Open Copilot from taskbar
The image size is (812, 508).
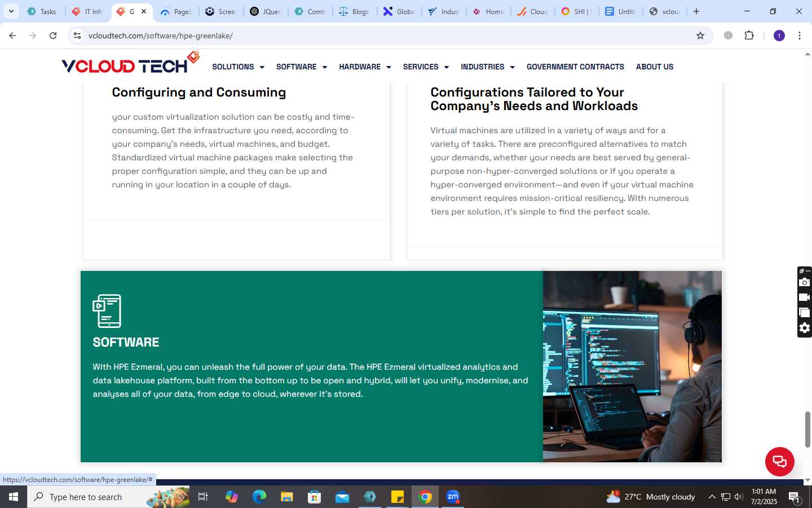[232, 497]
